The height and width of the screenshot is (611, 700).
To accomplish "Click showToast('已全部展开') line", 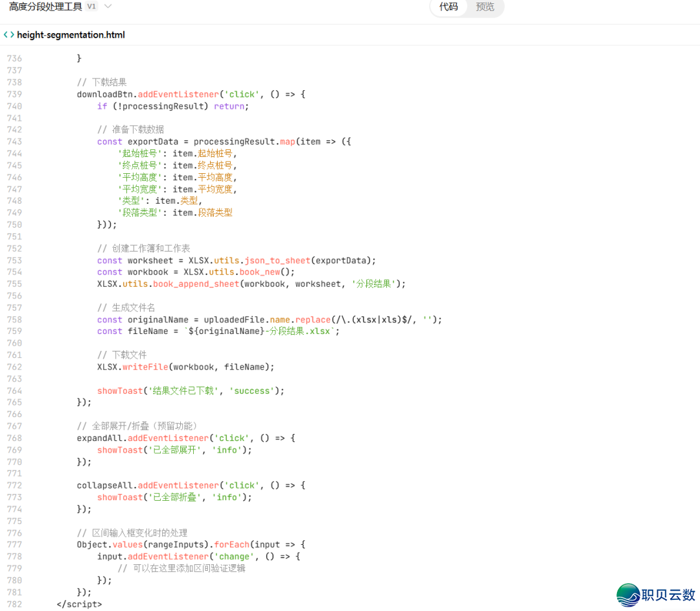I will point(174,450).
